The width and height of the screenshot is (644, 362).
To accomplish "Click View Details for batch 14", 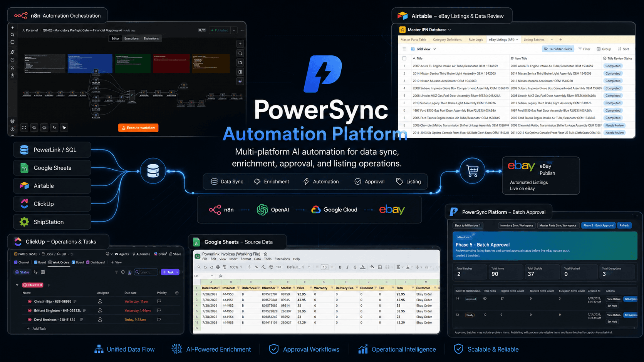I will tap(614, 299).
